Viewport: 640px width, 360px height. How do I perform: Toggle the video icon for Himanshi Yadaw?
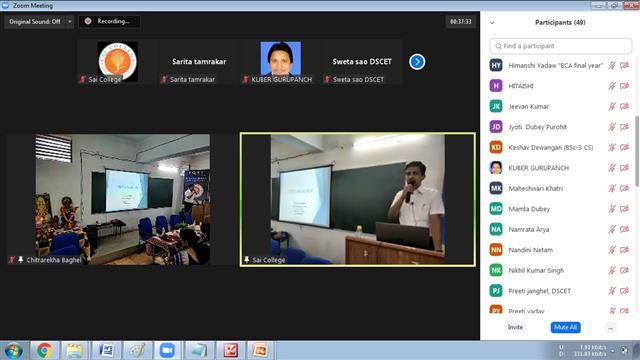pos(624,65)
